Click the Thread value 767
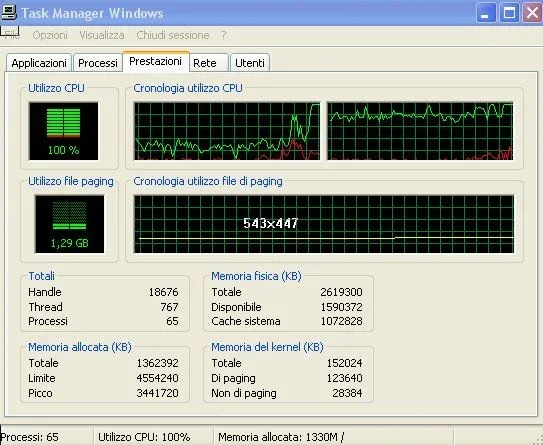The image size is (543, 445). [x=169, y=307]
